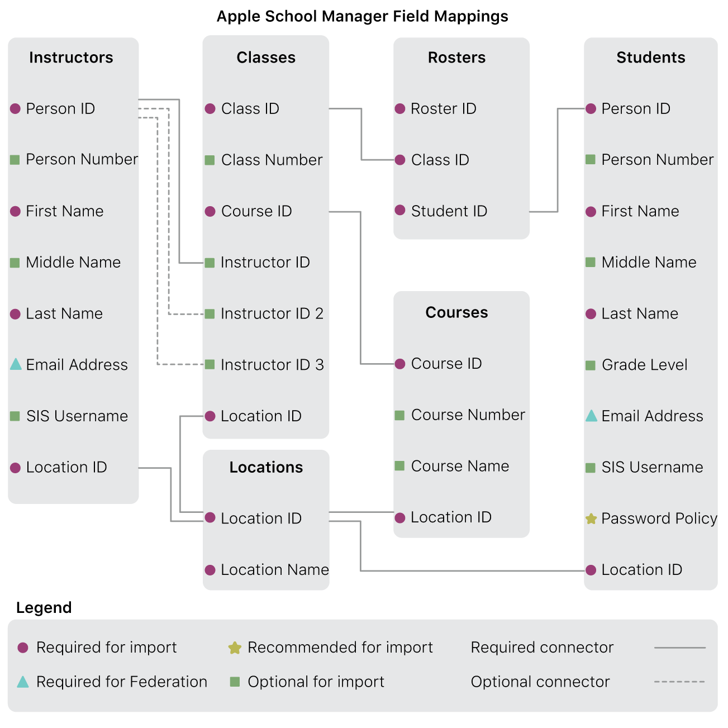Click the Rosters table heading
Image resolution: width=728 pixels, height=728 pixels.
pos(456,58)
